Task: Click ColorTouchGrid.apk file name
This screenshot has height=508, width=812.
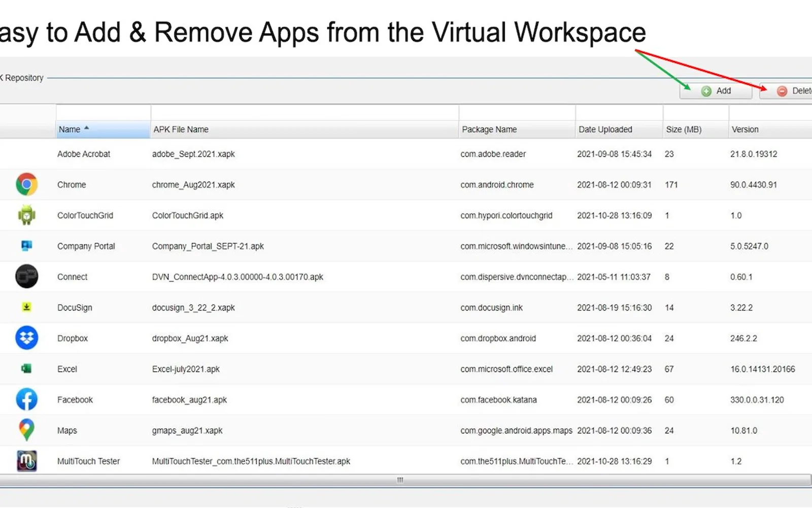Action: pyautogui.click(x=188, y=215)
